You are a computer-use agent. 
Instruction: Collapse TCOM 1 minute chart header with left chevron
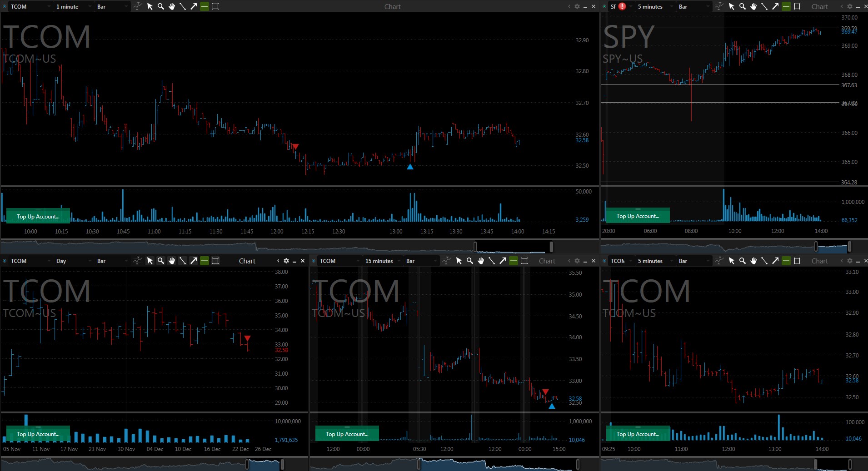click(x=569, y=6)
